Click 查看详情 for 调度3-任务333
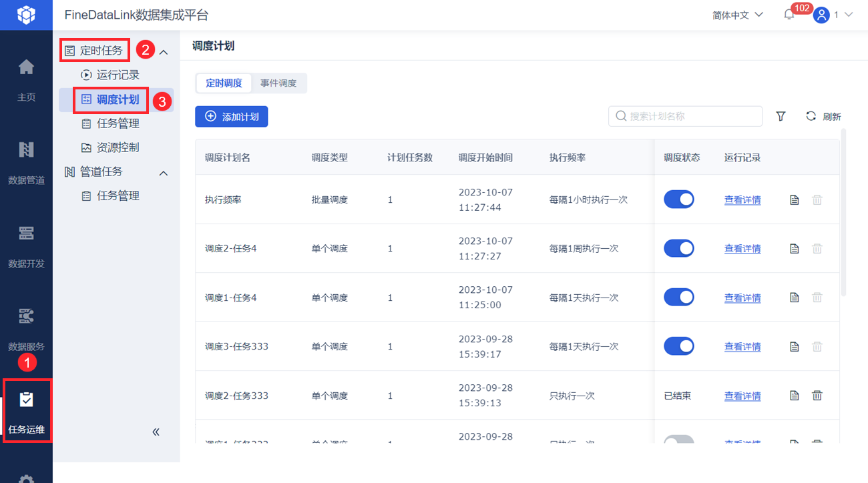Image resolution: width=868 pixels, height=483 pixels. [x=742, y=346]
